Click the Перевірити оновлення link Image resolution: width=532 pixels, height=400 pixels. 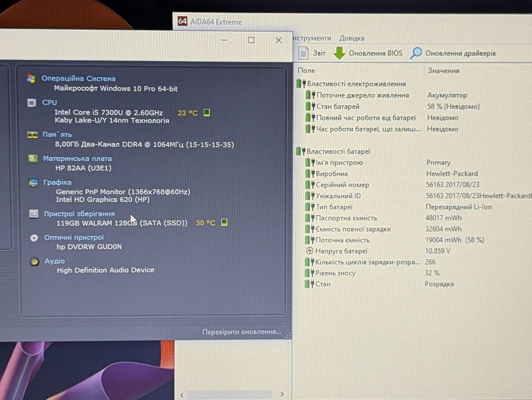click(x=241, y=332)
